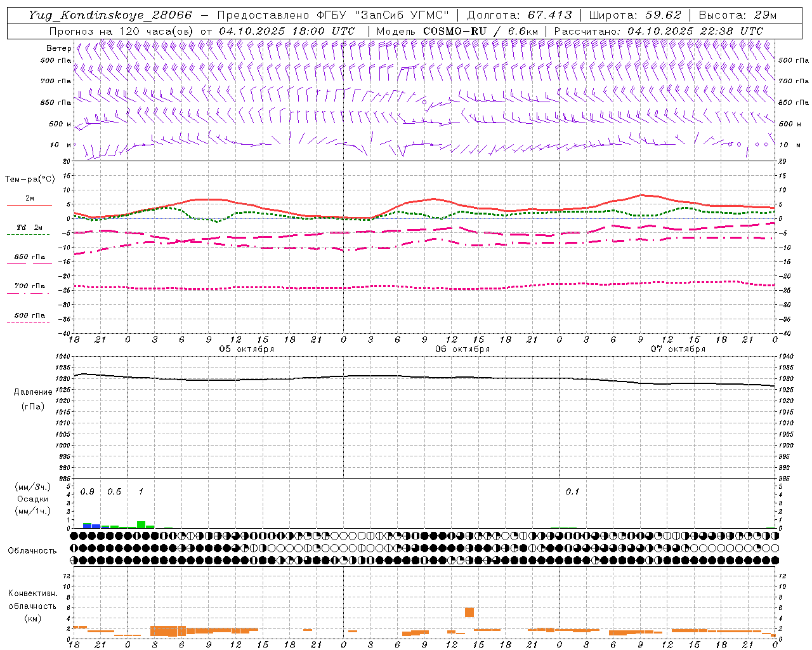Click the 0.1 precipitation amount value

tap(573, 491)
